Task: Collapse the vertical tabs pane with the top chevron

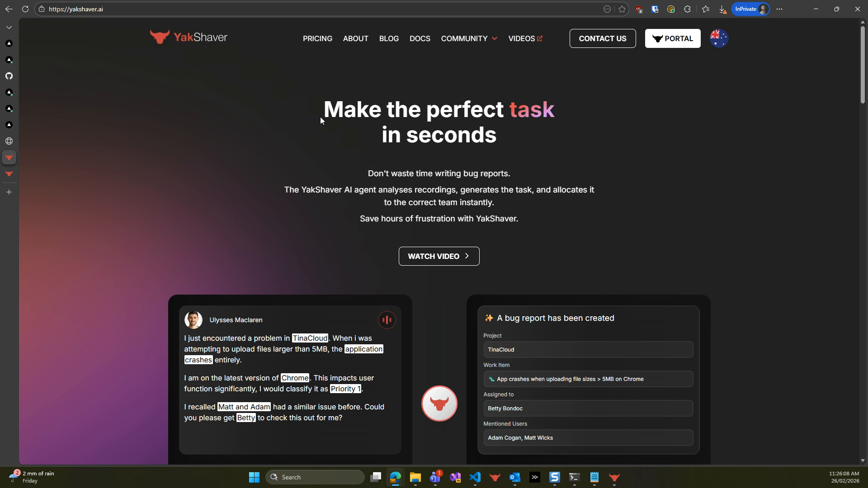Action: pyautogui.click(x=9, y=27)
